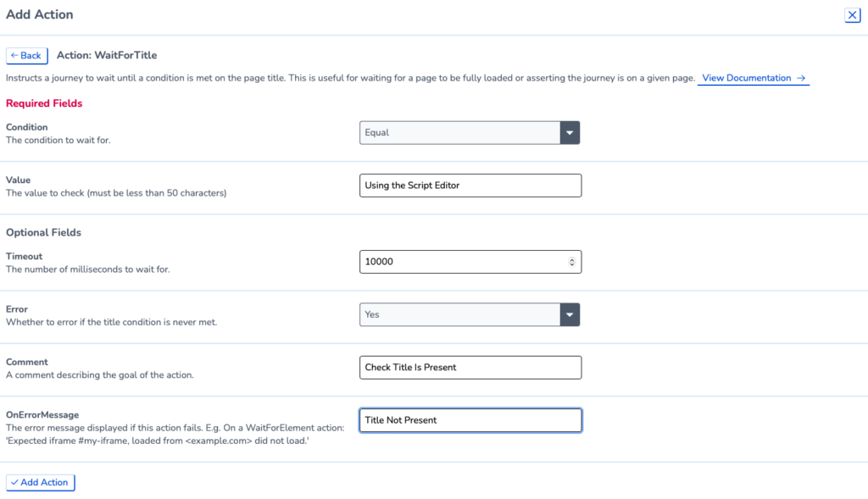Click the Comment field label
Viewport: 868px width, 499px height.
click(x=27, y=362)
